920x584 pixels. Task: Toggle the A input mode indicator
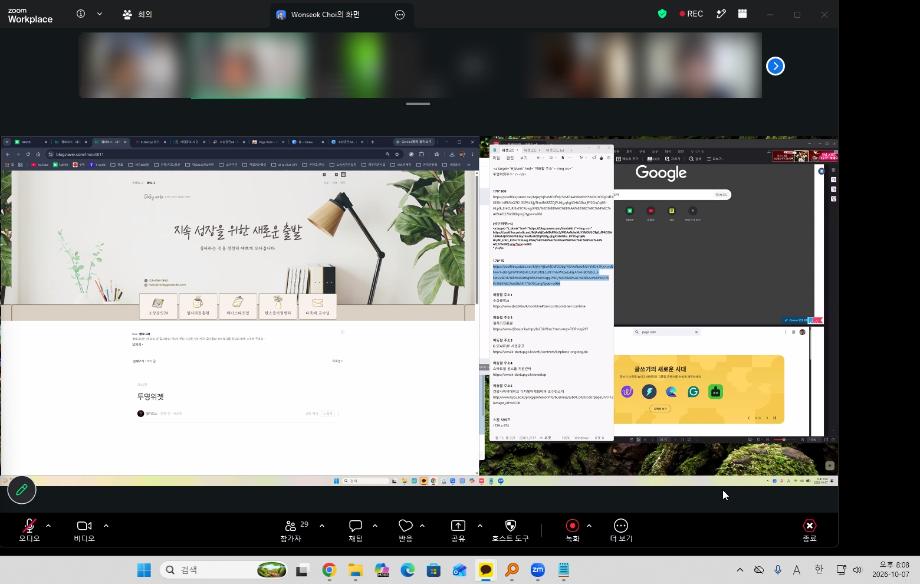pyautogui.click(x=797, y=569)
